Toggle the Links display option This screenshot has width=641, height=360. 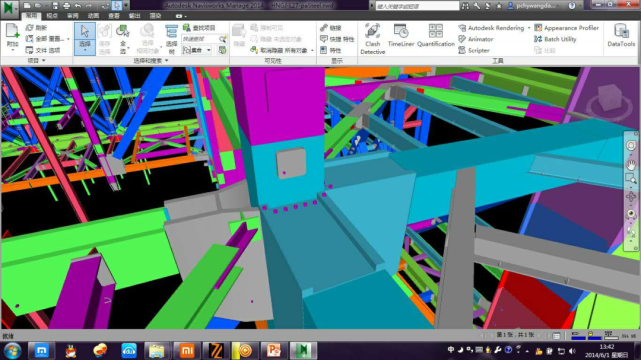click(331, 28)
